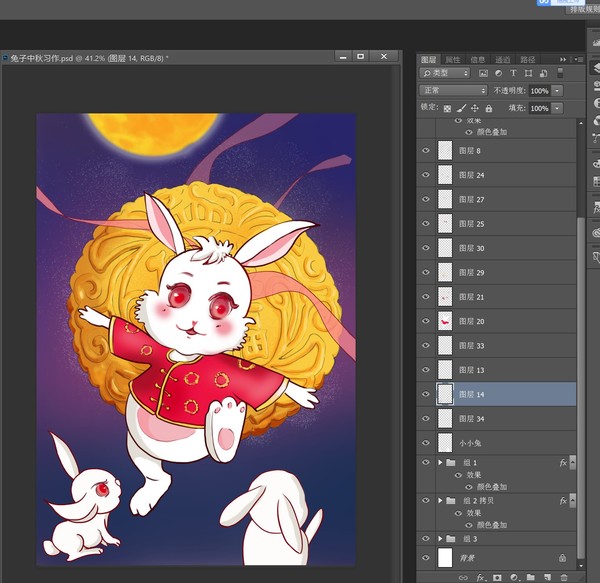
Task: Switch to the 路径 tab
Action: click(x=528, y=60)
